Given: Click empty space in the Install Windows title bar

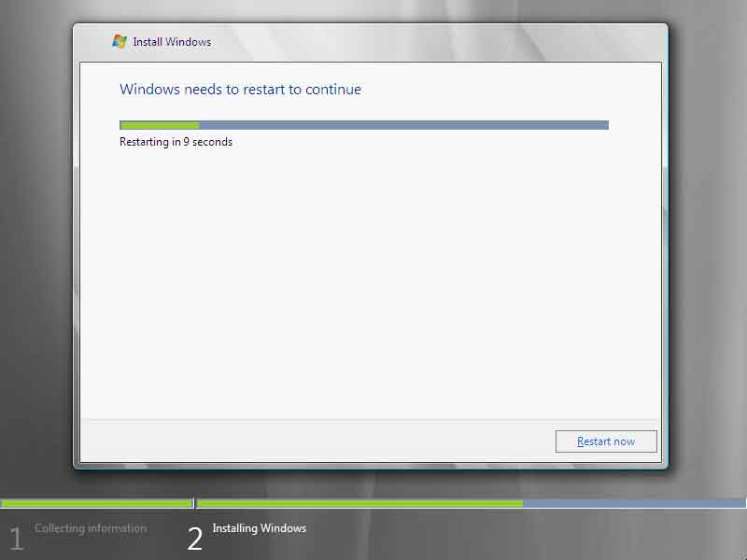Looking at the screenshot, I should click(x=420, y=42).
